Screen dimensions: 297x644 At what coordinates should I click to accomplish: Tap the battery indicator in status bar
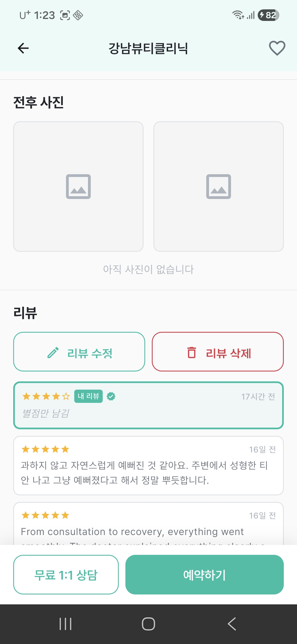pos(268,15)
